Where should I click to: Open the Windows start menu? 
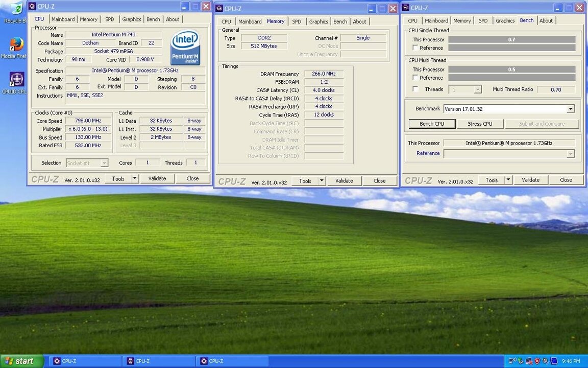[22, 361]
